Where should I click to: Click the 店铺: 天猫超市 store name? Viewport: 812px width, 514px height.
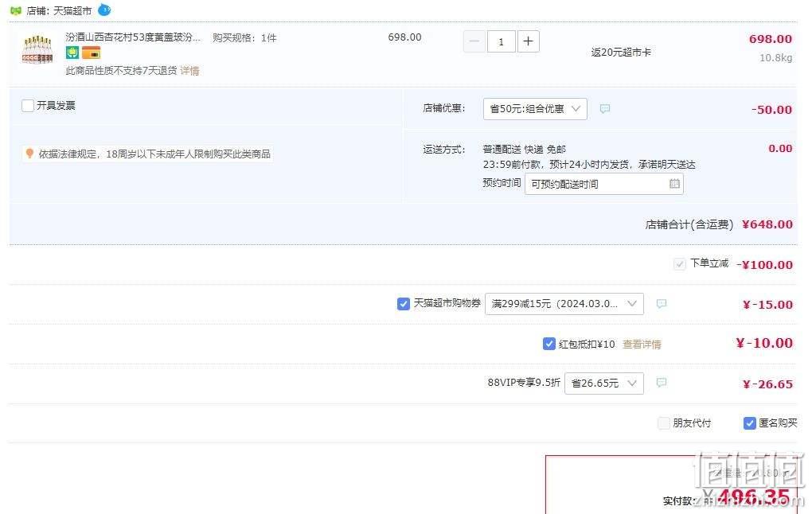tap(59, 10)
